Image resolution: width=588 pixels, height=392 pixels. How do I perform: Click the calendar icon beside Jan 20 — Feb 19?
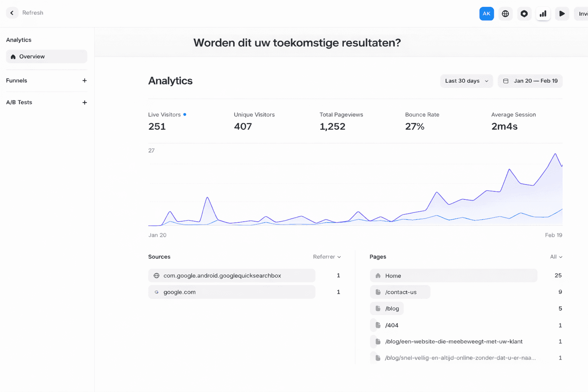pos(506,81)
